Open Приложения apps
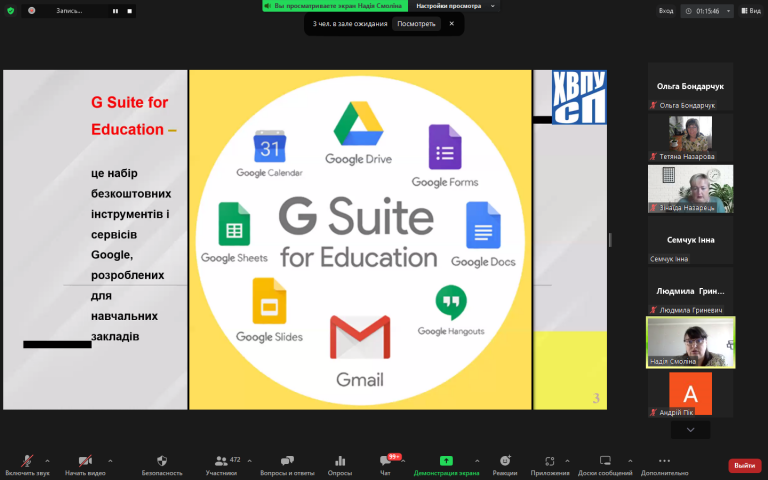Screen dimensions: 768x480 [550, 465]
